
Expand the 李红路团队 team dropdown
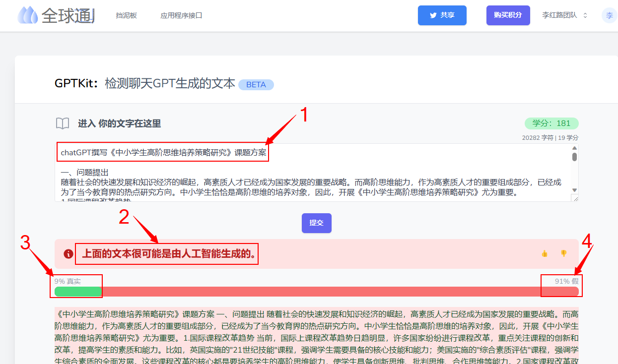(565, 15)
